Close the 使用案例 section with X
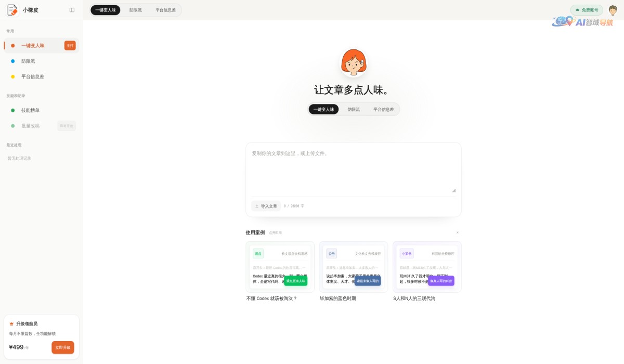The image size is (624, 364). coord(458,232)
